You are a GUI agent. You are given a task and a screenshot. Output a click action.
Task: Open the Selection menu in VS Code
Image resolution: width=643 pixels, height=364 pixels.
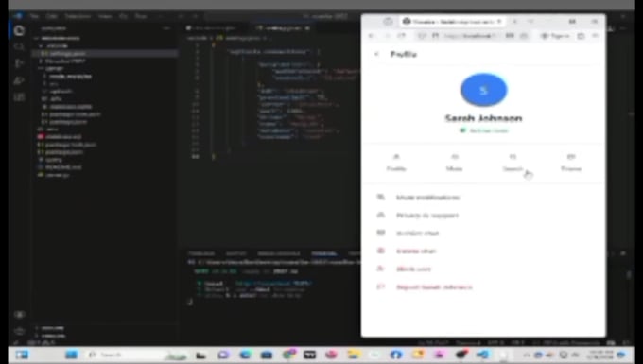point(78,16)
